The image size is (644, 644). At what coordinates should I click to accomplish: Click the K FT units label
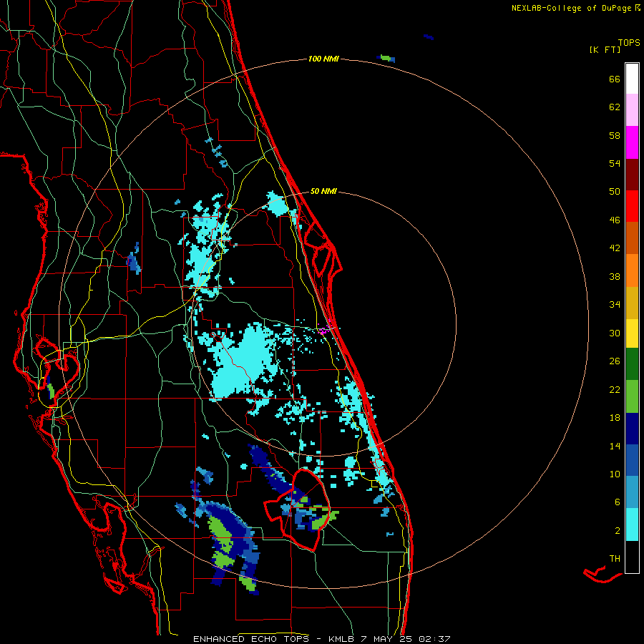(605, 49)
